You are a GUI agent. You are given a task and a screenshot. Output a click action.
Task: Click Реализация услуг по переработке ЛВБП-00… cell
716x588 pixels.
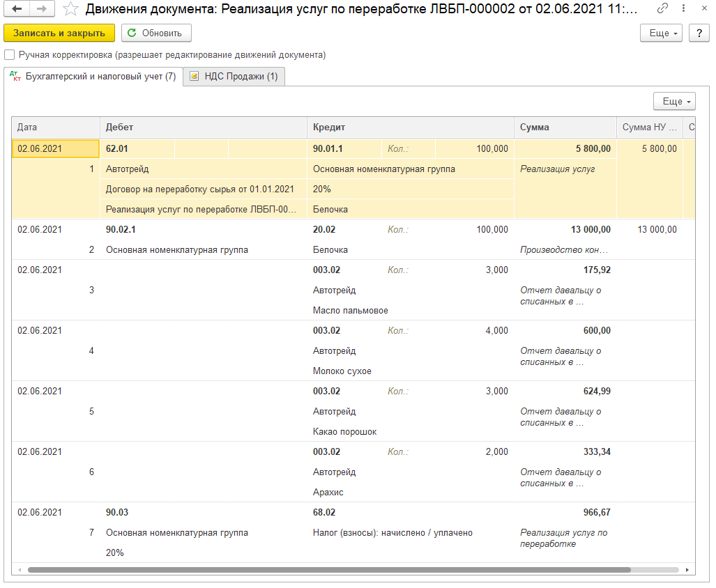[x=203, y=210]
